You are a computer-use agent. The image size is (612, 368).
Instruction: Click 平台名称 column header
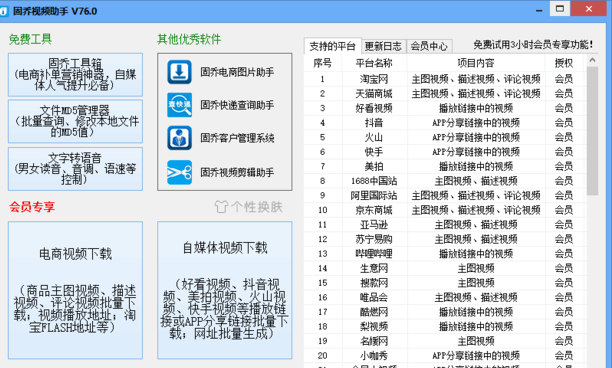(x=374, y=63)
